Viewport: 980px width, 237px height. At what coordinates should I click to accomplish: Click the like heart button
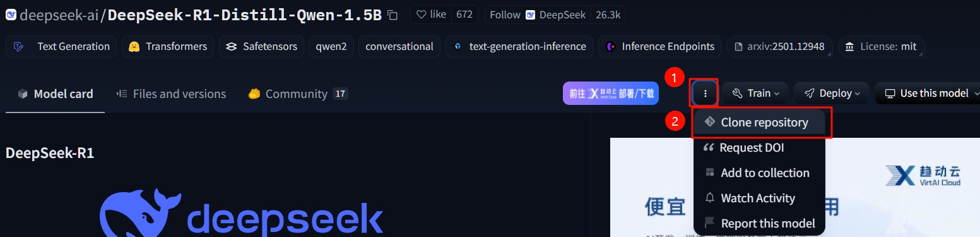[431, 15]
